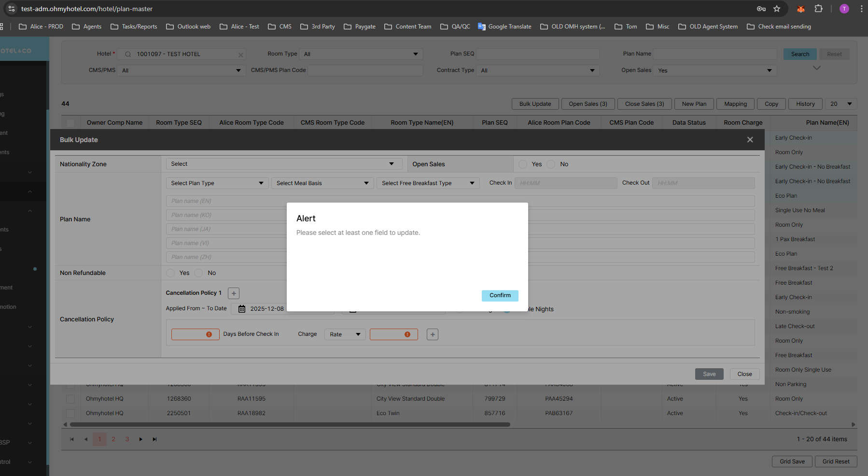Click the Plan name (EN) input field
This screenshot has height=476, width=868.
(x=227, y=201)
